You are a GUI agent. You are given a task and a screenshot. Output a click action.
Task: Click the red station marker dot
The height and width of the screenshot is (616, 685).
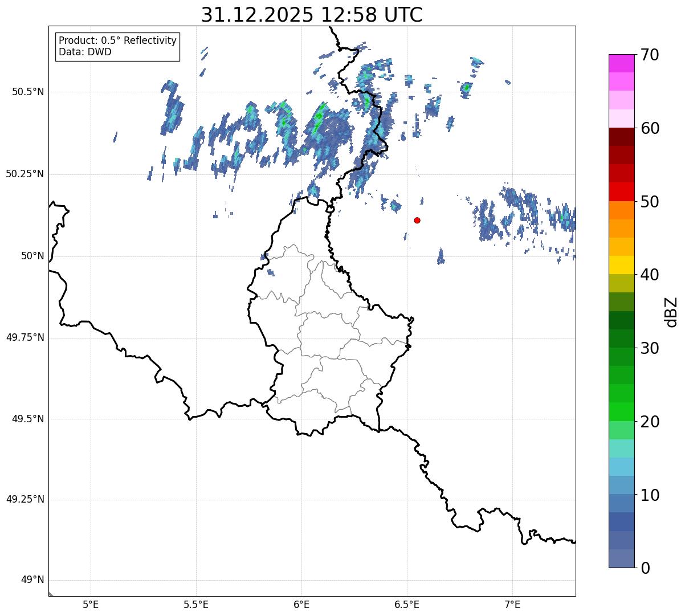[417, 220]
